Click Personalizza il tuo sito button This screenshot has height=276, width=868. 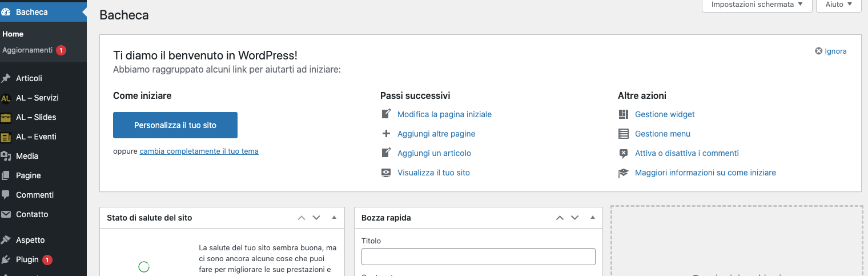tap(175, 125)
